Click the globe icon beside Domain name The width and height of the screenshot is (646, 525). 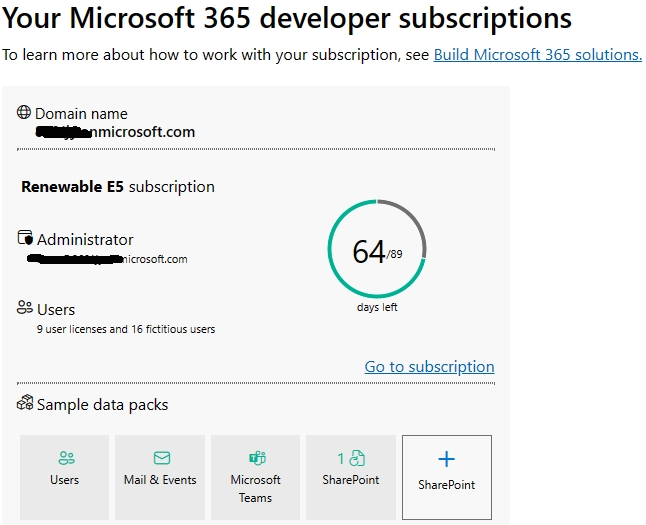tap(25, 113)
